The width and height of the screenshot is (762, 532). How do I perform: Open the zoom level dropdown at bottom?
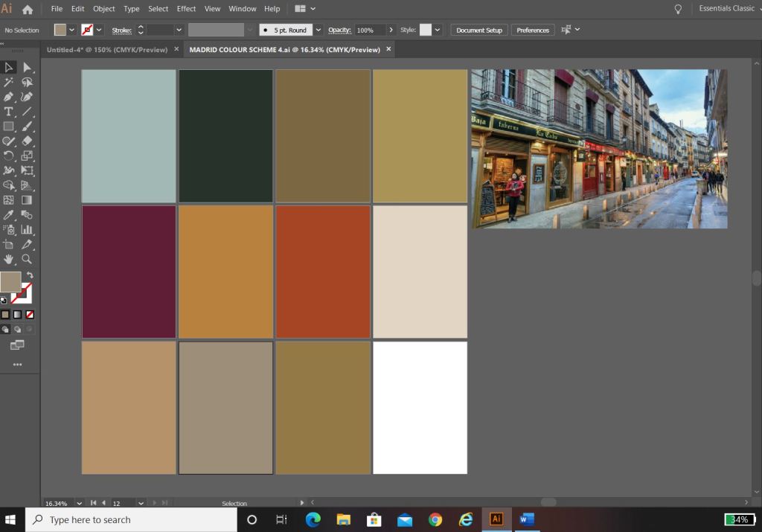[x=80, y=504]
